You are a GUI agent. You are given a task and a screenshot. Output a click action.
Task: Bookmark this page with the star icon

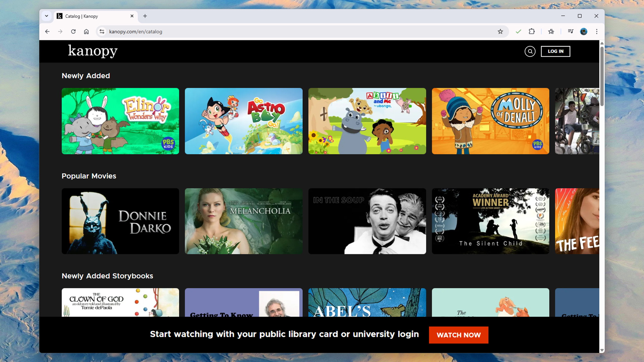[500, 32]
